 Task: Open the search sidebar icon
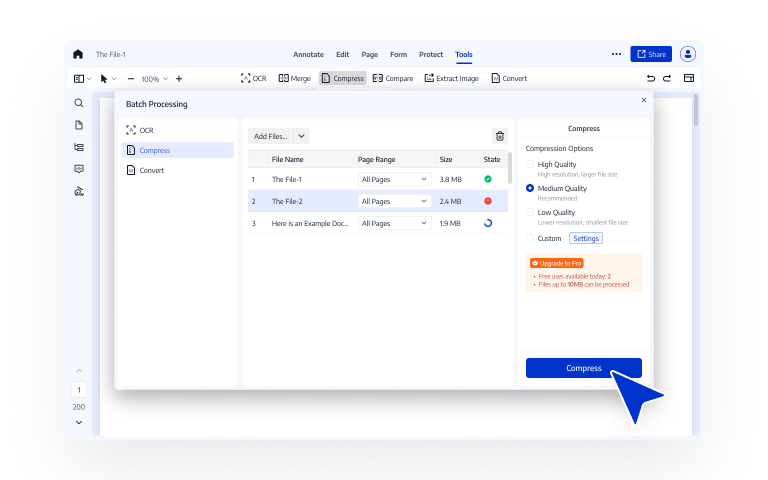tap(79, 103)
